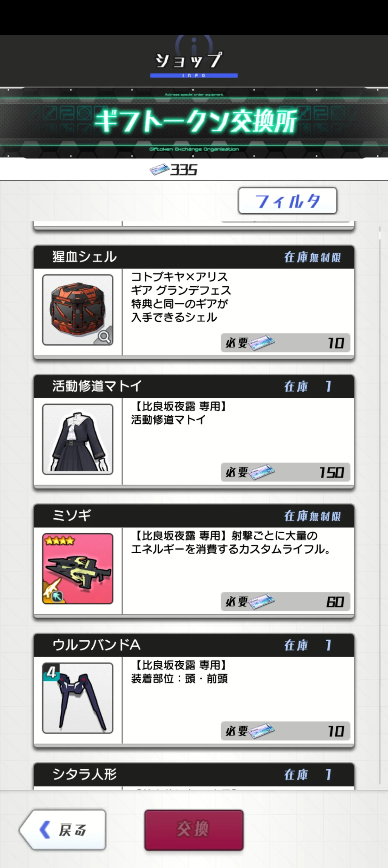This screenshot has width=388, height=868.
Task: Select the 猩血シェル item header
Action: click(194, 257)
